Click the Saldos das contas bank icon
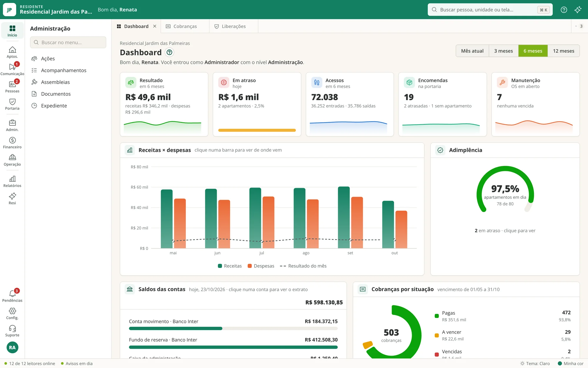 pyautogui.click(x=130, y=289)
